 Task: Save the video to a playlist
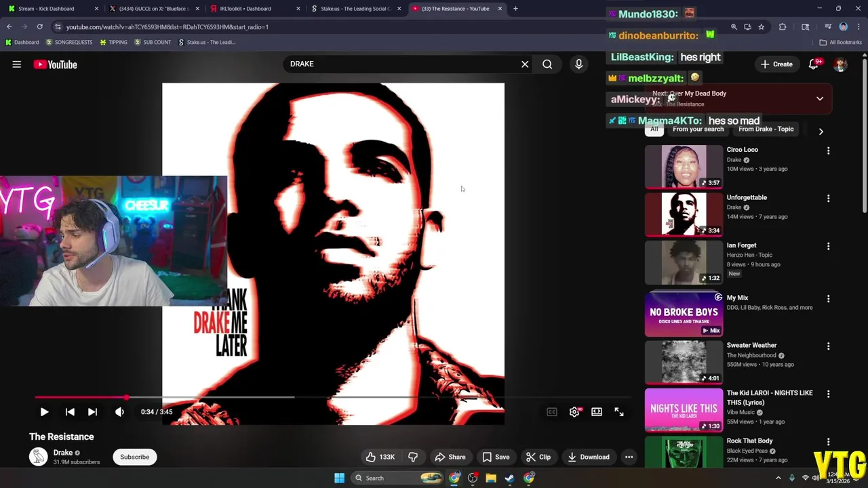(x=496, y=457)
